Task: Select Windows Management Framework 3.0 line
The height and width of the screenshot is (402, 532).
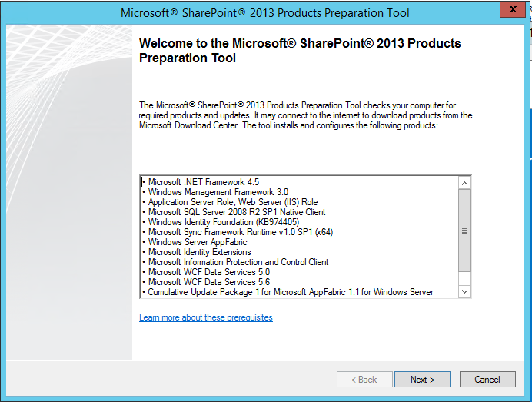Action: pyautogui.click(x=218, y=192)
